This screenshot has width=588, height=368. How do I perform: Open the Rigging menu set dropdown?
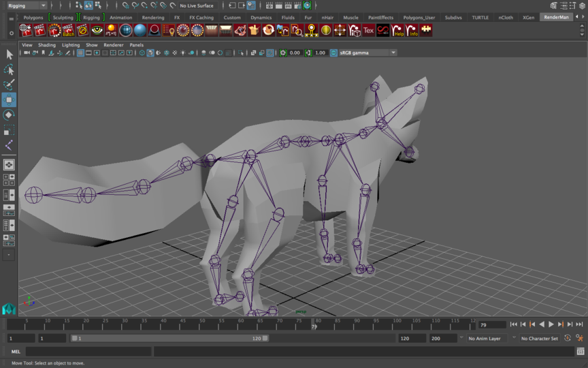pos(27,5)
